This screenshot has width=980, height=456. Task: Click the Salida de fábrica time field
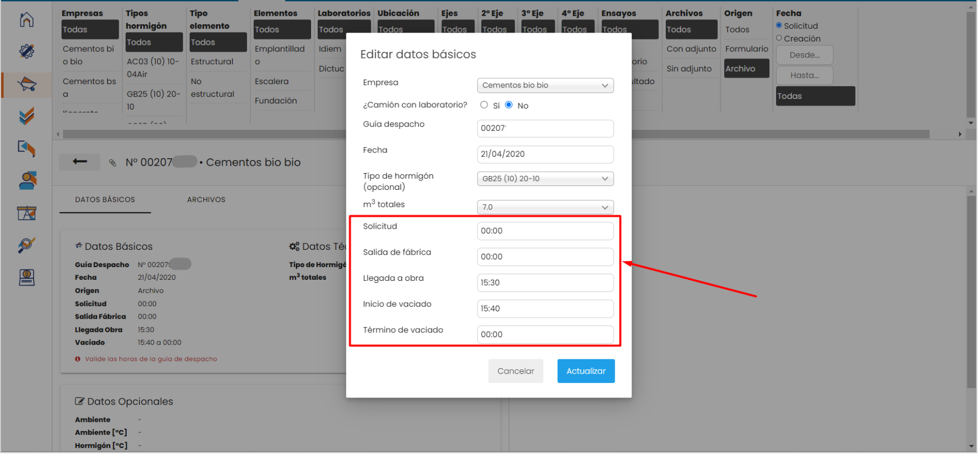pyautogui.click(x=545, y=257)
